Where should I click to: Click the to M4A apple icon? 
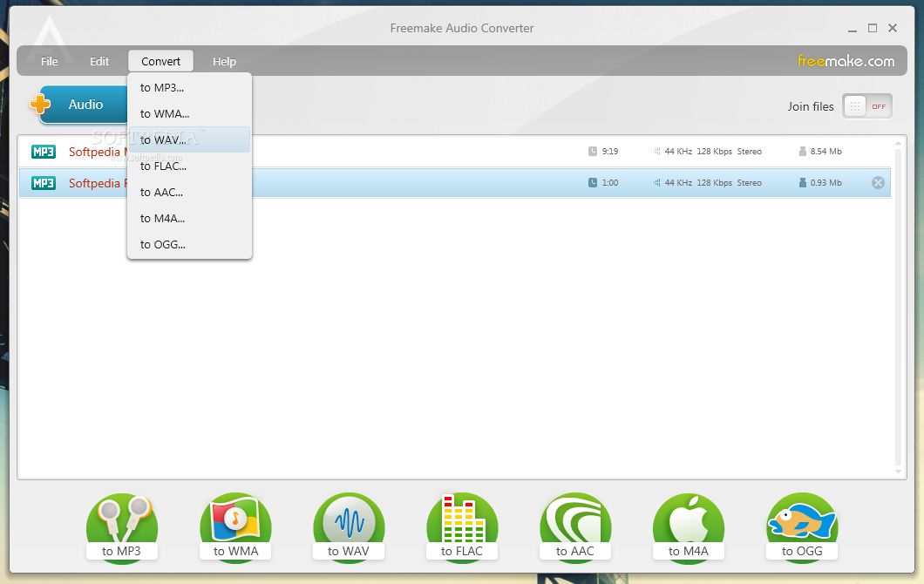689,526
